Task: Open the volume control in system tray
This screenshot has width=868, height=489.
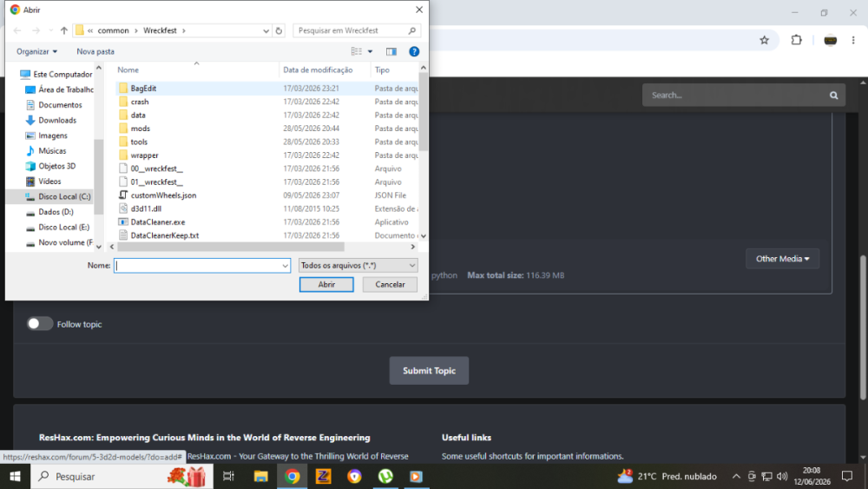Action: 782,476
